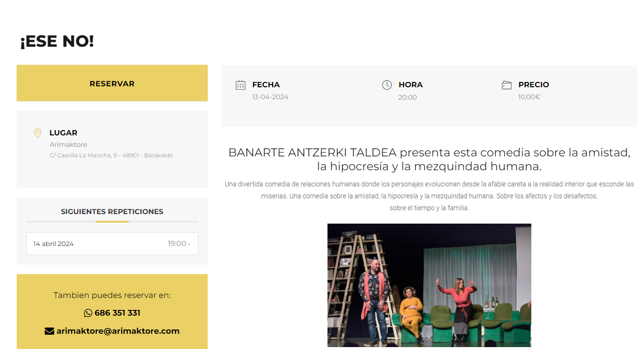Click the date value 13-04-2024
Screen dimensions: 644x349
tap(270, 97)
